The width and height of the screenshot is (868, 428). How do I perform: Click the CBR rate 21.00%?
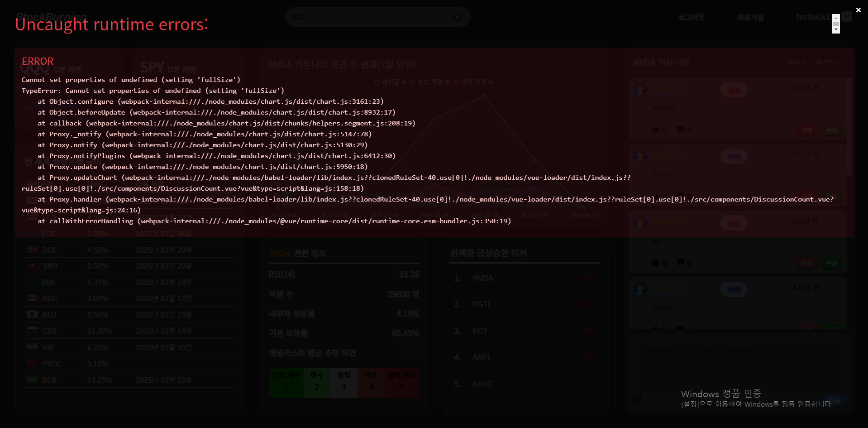[x=100, y=331]
